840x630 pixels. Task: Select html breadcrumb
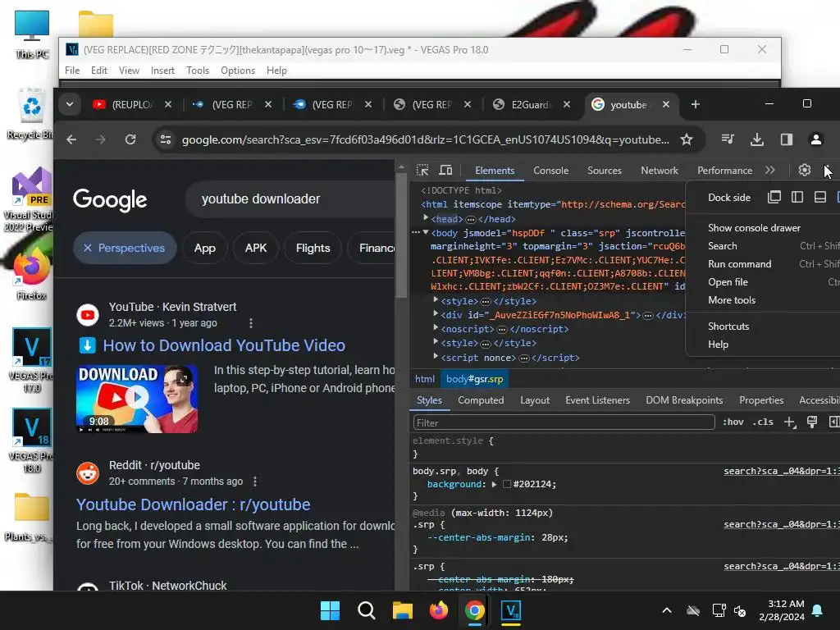(x=425, y=379)
